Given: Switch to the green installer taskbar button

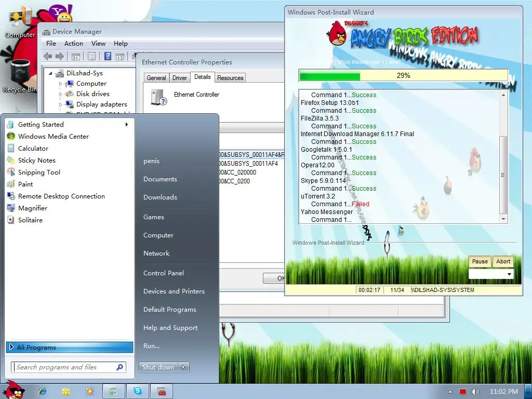Looking at the screenshot, I should tap(114, 391).
